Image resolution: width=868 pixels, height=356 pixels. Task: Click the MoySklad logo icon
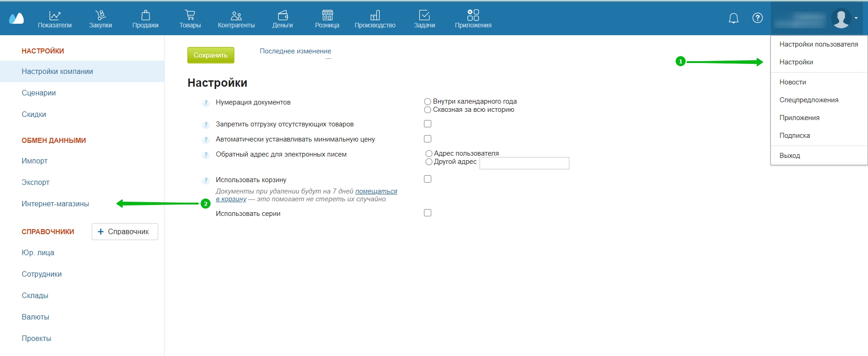[x=16, y=18]
